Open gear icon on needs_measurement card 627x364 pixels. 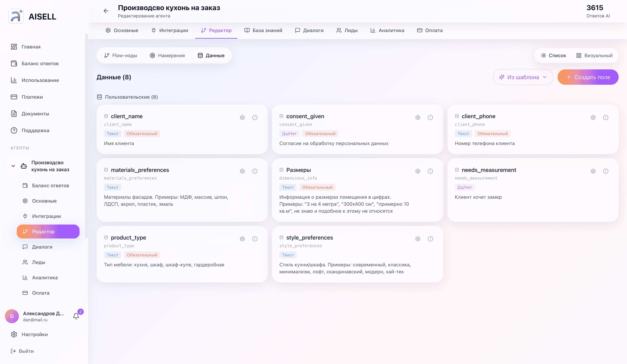click(x=593, y=171)
